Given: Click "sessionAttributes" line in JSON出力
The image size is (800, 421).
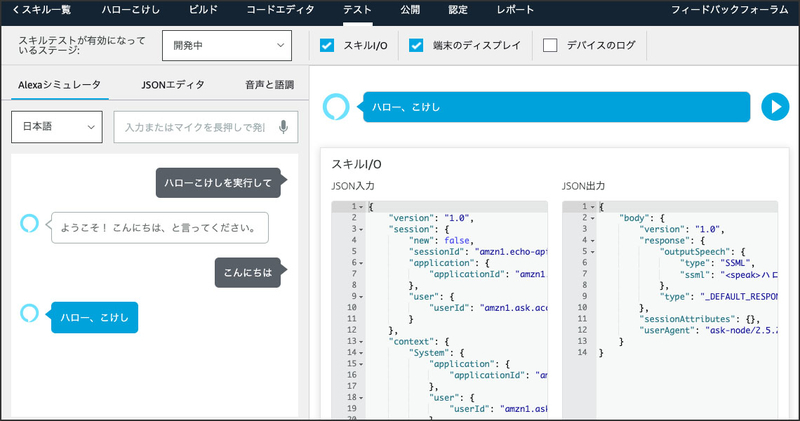Looking at the screenshot, I should pyautogui.click(x=699, y=319).
